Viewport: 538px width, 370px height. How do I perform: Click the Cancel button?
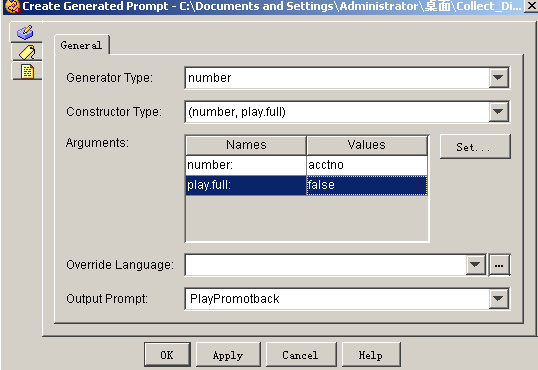(301, 355)
